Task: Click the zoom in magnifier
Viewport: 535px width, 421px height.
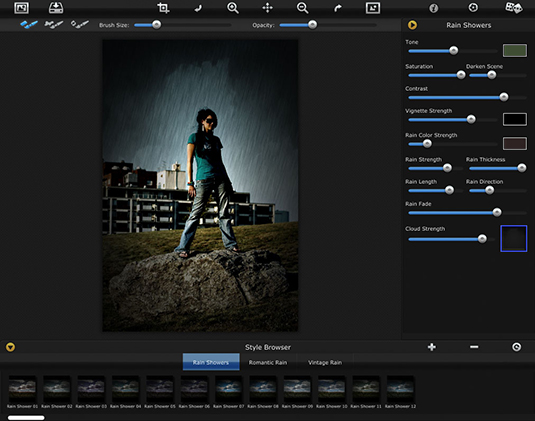Action: point(233,8)
